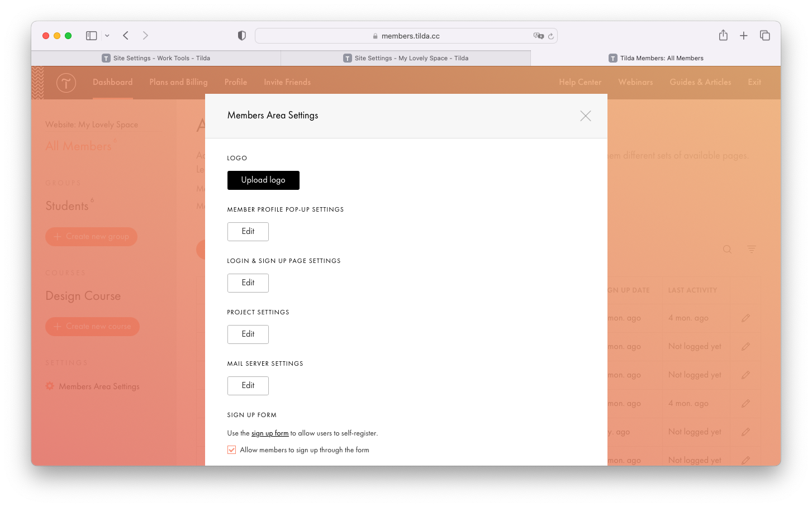The image size is (812, 507).
Task: Click the gear icon beside Members Area Settings
Action: [50, 386]
